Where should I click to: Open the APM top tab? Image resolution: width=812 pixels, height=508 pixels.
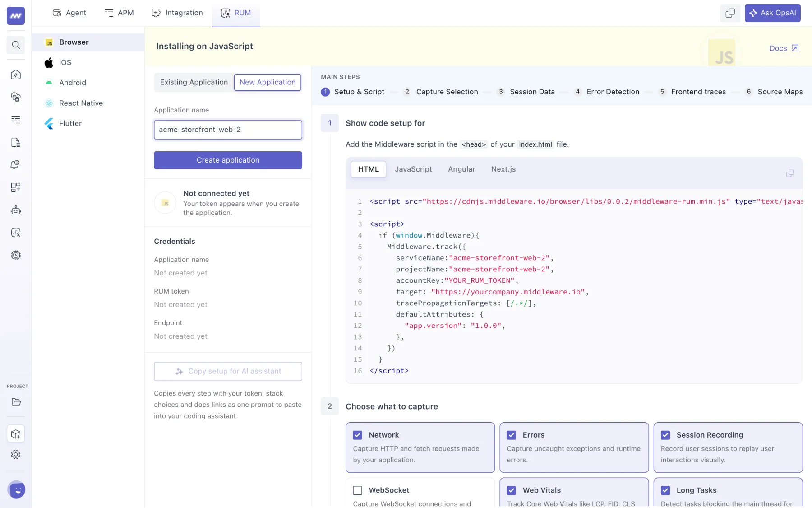point(119,13)
